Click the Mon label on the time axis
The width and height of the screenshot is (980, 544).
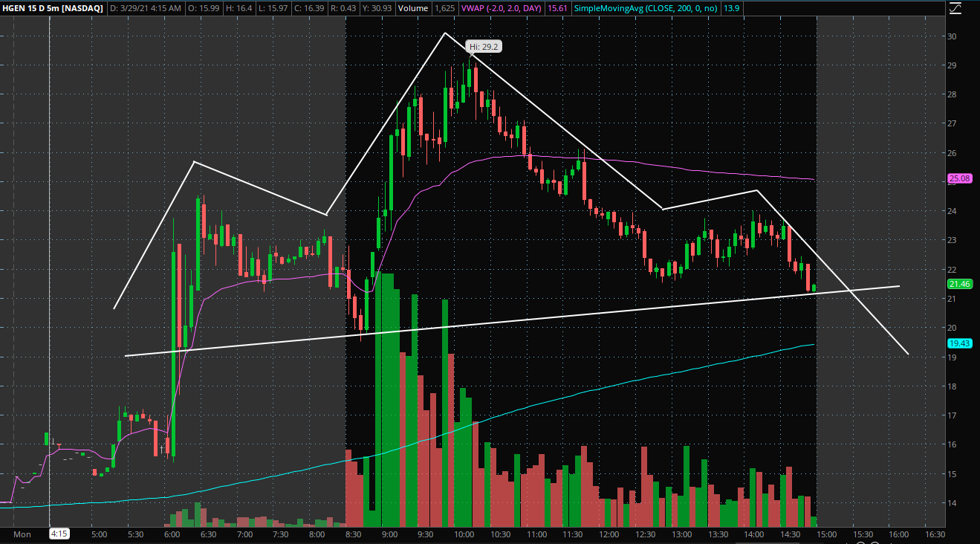22,534
